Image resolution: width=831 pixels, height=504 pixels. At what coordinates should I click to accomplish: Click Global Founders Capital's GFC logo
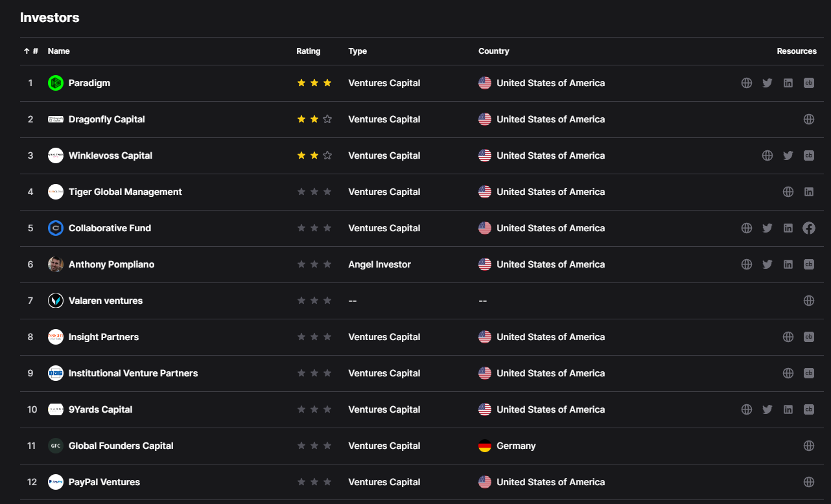56,446
